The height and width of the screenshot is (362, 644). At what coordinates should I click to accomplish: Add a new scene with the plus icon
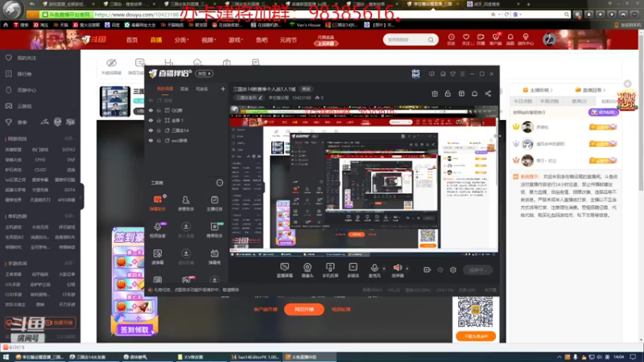point(223,88)
